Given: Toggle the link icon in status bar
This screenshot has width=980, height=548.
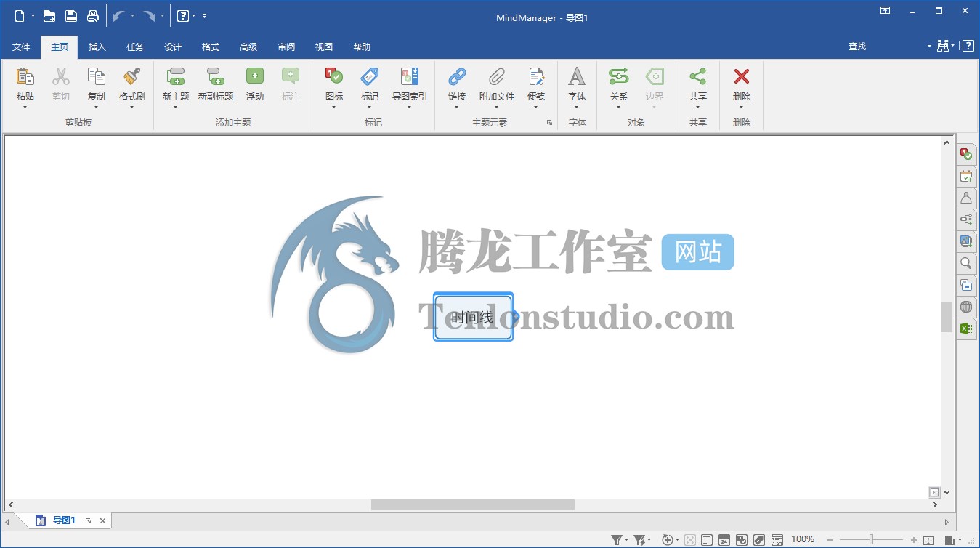Looking at the screenshot, I should pyautogui.click(x=742, y=540).
